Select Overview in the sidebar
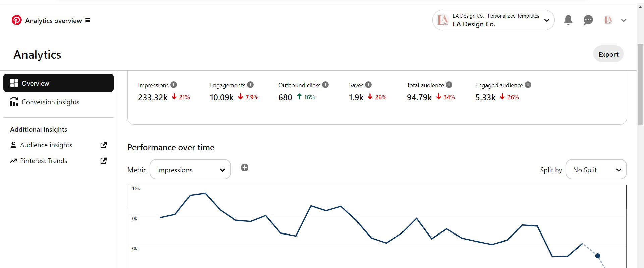The image size is (644, 268). point(58,83)
